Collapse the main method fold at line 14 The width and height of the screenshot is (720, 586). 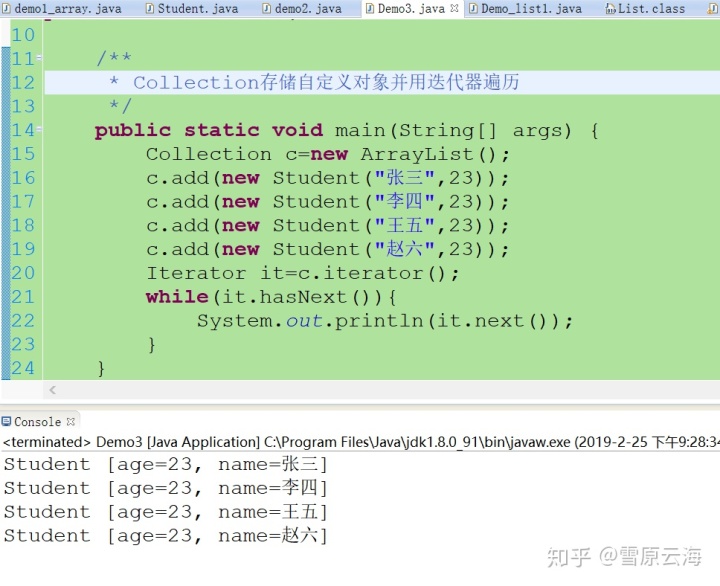39,130
